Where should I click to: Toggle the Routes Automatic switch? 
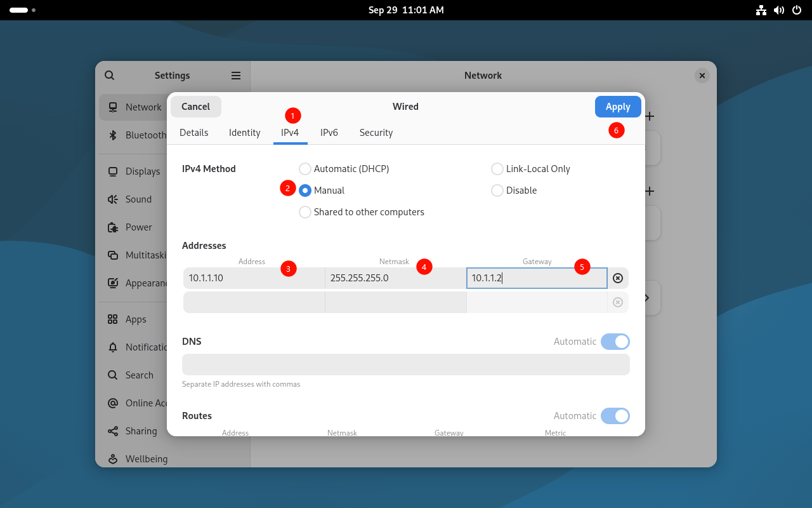[x=615, y=416]
